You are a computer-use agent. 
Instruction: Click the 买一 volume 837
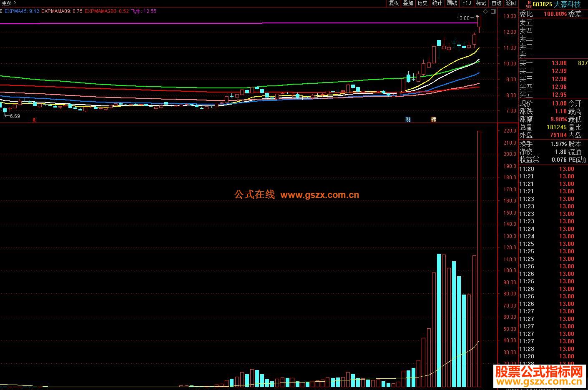583,63
